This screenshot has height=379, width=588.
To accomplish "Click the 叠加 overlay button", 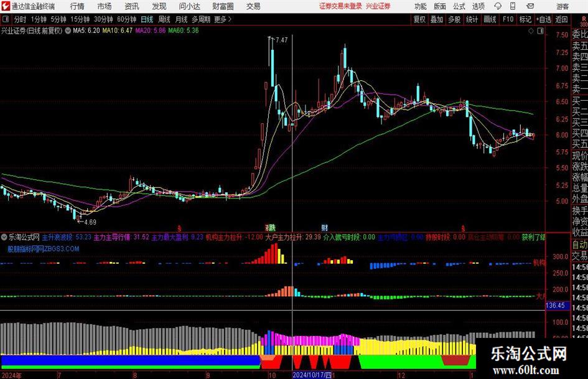I will [437, 19].
